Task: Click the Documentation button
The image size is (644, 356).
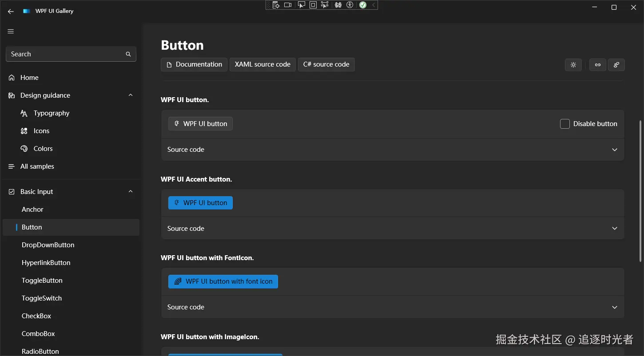Action: point(194,64)
